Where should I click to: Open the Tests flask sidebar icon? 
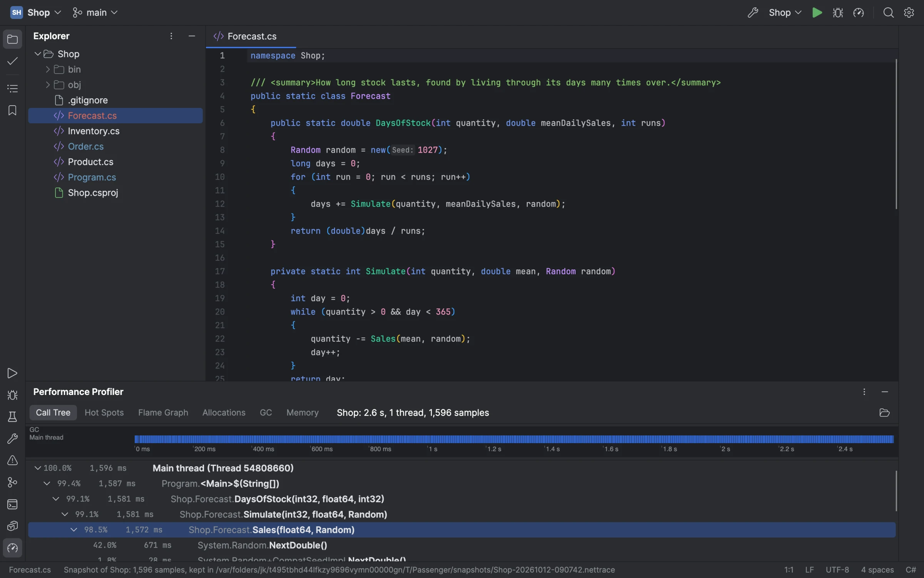[12, 417]
